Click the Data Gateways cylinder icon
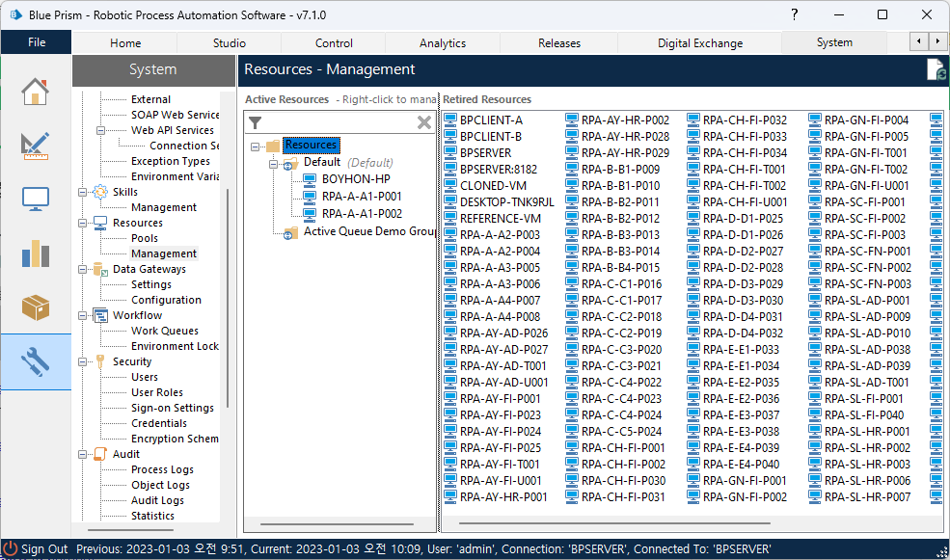This screenshot has height=560, width=950. [100, 270]
